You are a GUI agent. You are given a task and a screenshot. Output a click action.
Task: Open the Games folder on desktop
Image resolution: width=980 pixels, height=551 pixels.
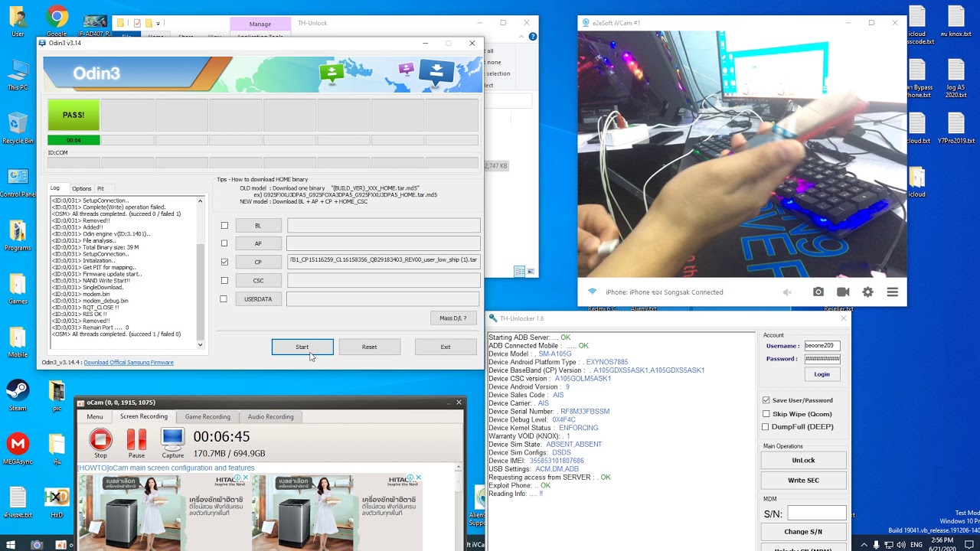18,289
